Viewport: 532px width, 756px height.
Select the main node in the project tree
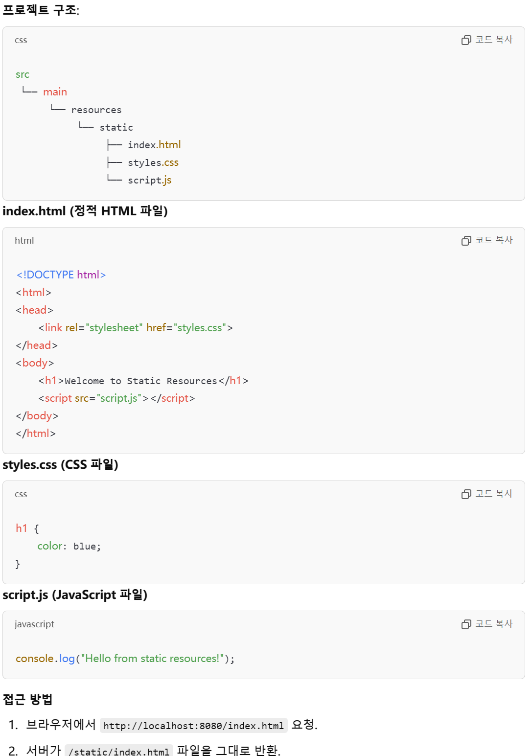(x=55, y=92)
